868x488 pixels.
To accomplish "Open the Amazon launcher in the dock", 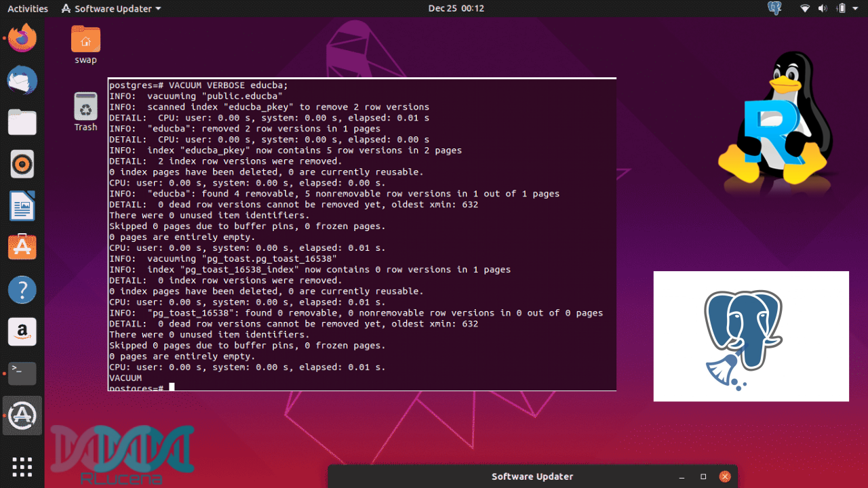I will 22,331.
